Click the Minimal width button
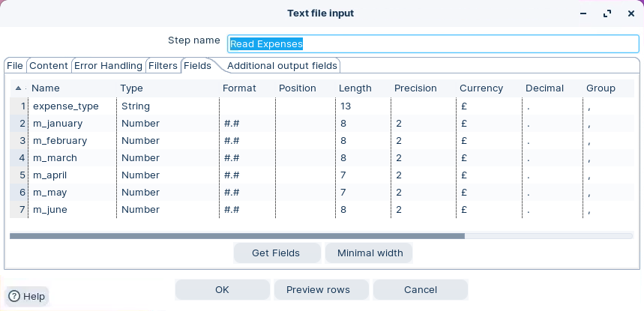Screen dimensions: 644x311 370,253
